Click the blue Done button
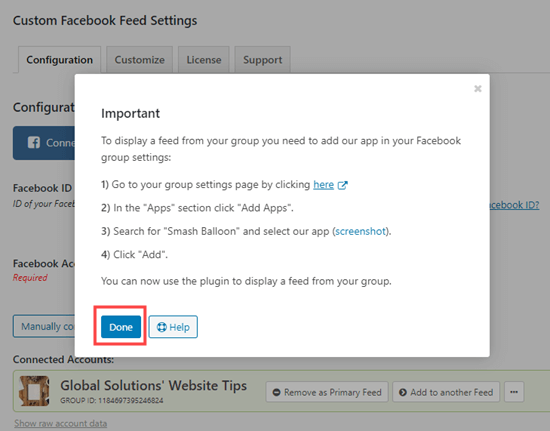550x431 pixels. point(121,327)
